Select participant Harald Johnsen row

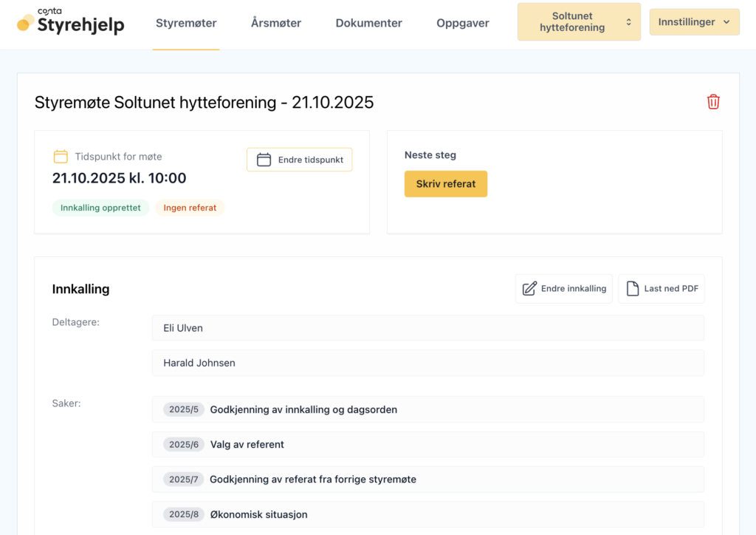(x=427, y=363)
